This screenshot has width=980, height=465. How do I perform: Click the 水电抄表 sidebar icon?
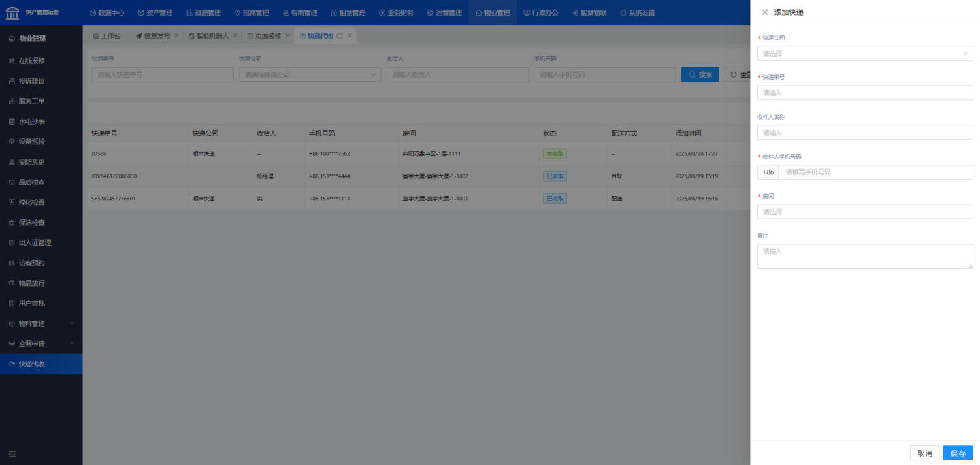pyautogui.click(x=12, y=121)
